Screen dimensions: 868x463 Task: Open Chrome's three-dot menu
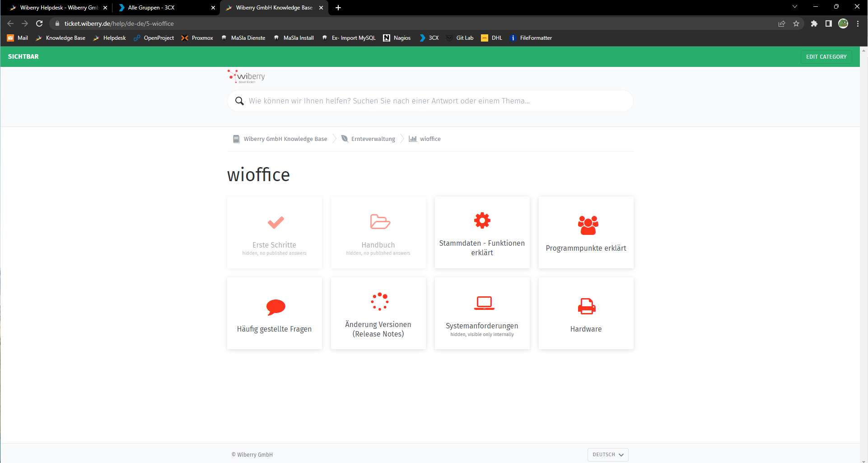(x=858, y=23)
